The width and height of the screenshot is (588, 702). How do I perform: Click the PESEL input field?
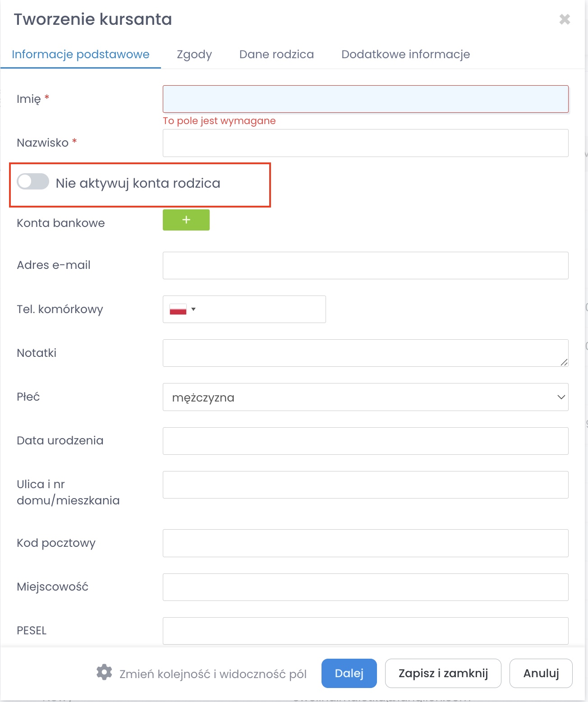365,631
